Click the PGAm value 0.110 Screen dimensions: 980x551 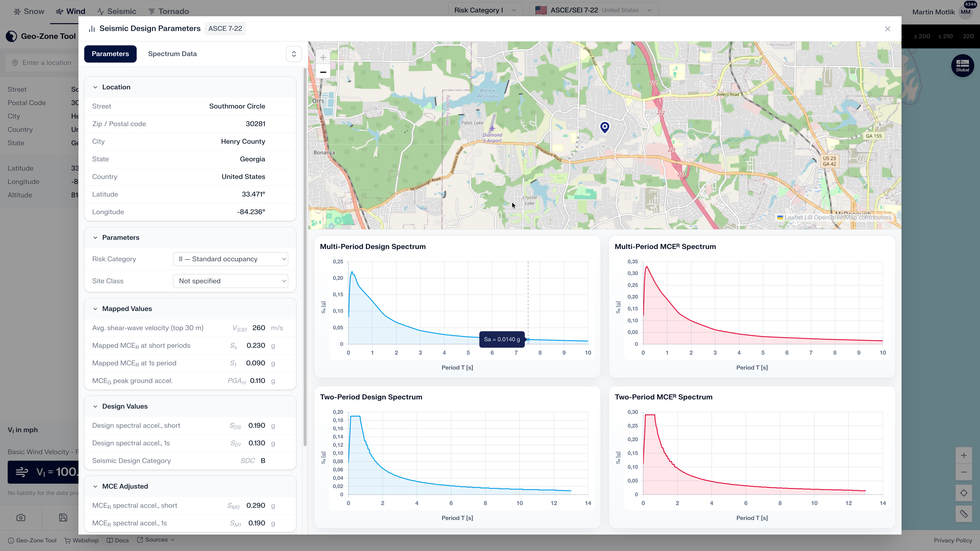(x=258, y=381)
